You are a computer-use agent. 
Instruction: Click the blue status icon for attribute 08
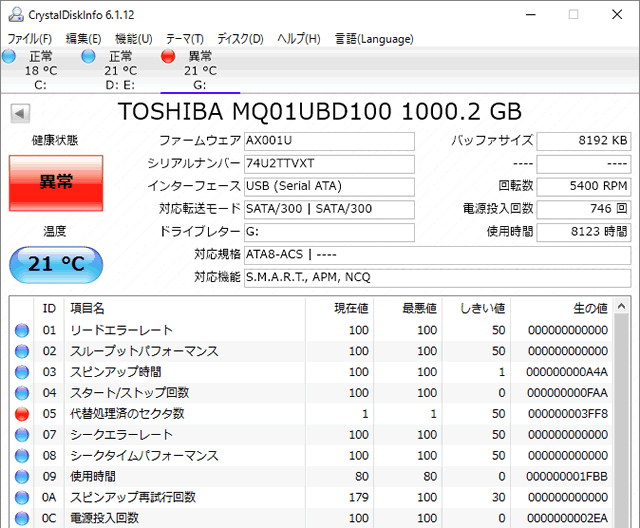pyautogui.click(x=22, y=456)
